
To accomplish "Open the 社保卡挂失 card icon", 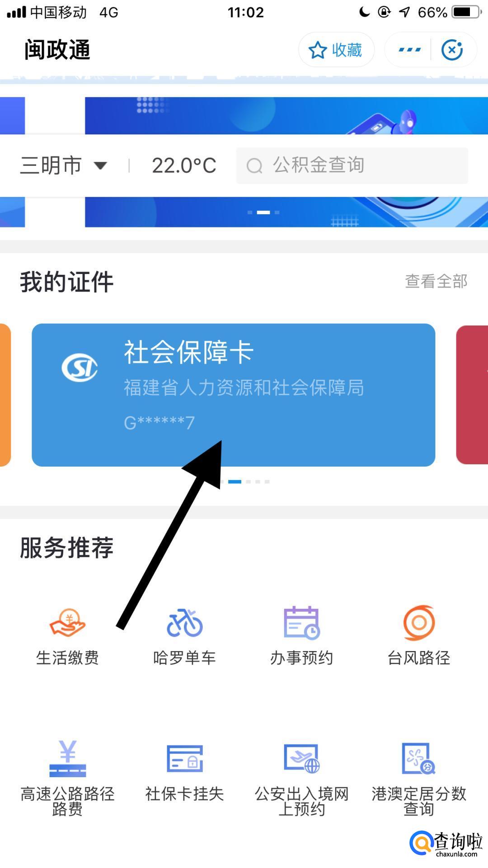I will click(x=184, y=759).
